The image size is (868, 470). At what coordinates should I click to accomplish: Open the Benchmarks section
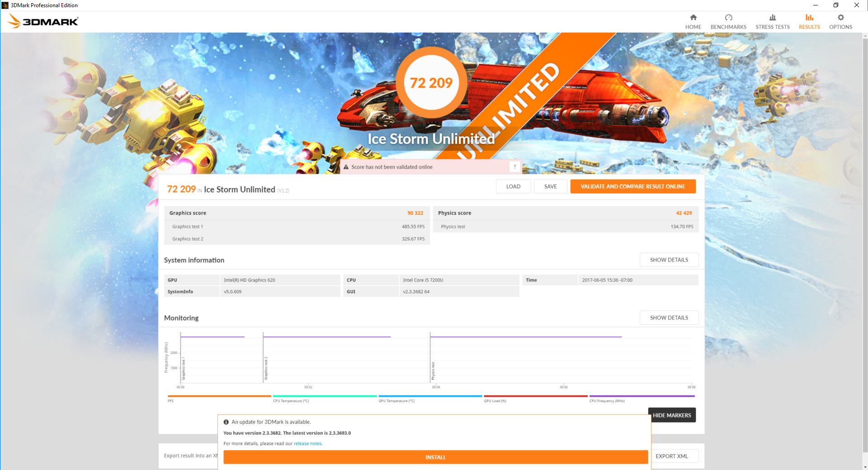coord(728,22)
